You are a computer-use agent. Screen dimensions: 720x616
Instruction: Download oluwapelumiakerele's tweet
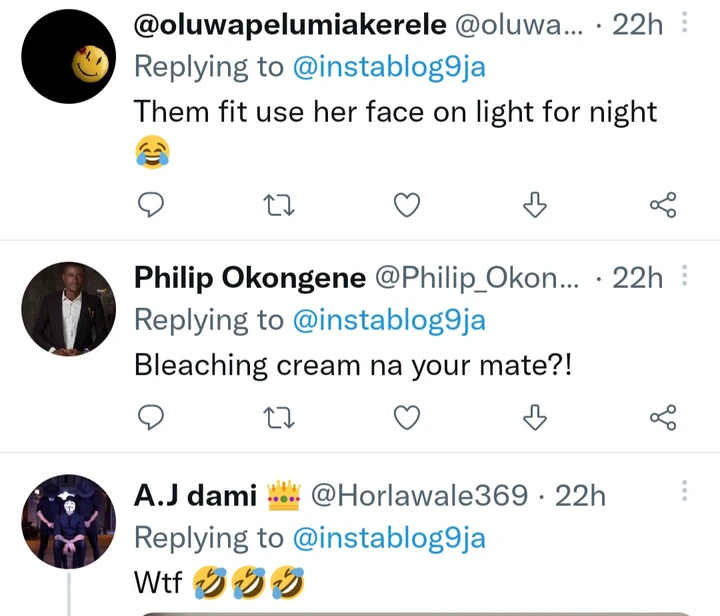(x=536, y=205)
